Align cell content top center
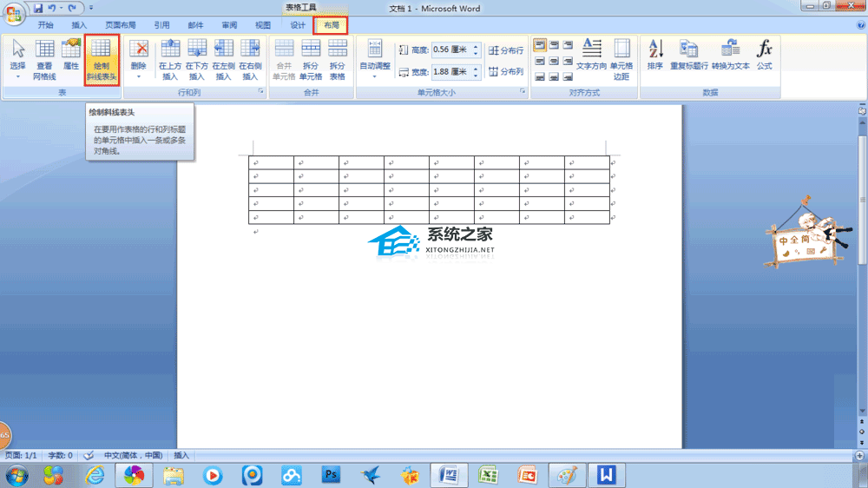 (x=554, y=45)
